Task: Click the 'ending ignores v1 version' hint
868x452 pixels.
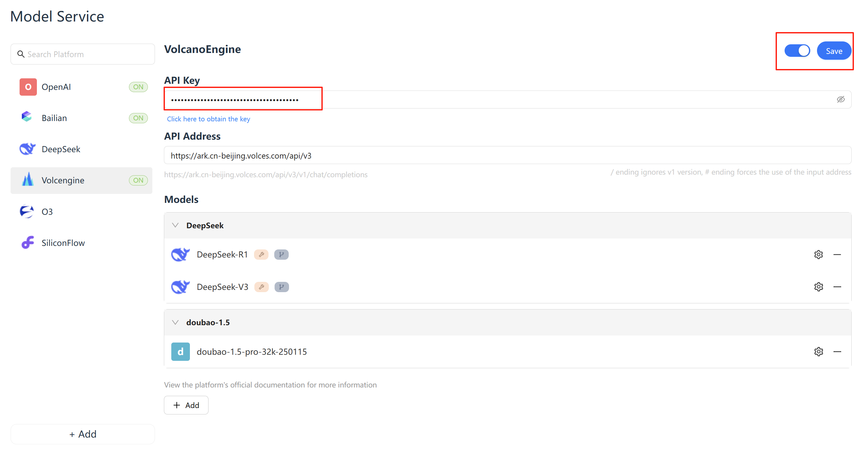Action: click(731, 172)
